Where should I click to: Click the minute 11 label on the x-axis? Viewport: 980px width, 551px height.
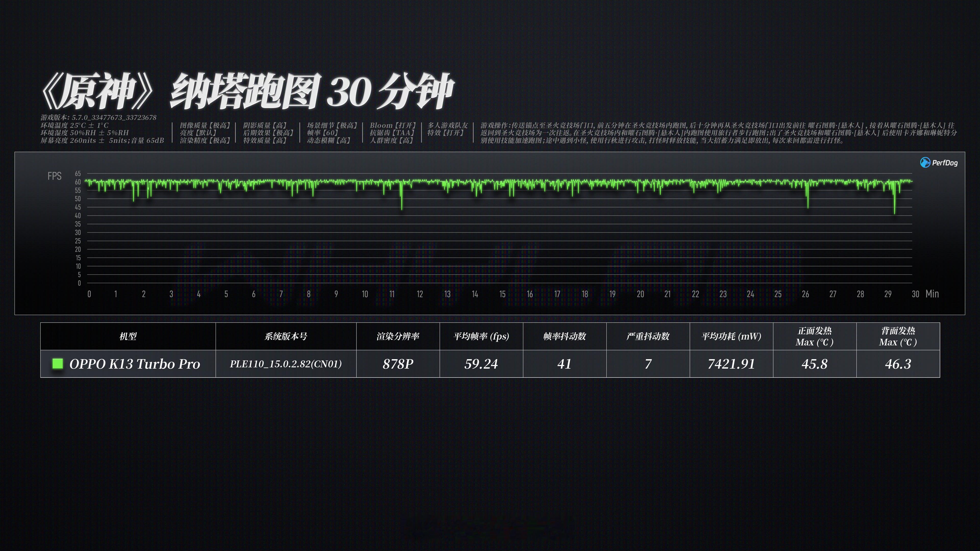(392, 294)
